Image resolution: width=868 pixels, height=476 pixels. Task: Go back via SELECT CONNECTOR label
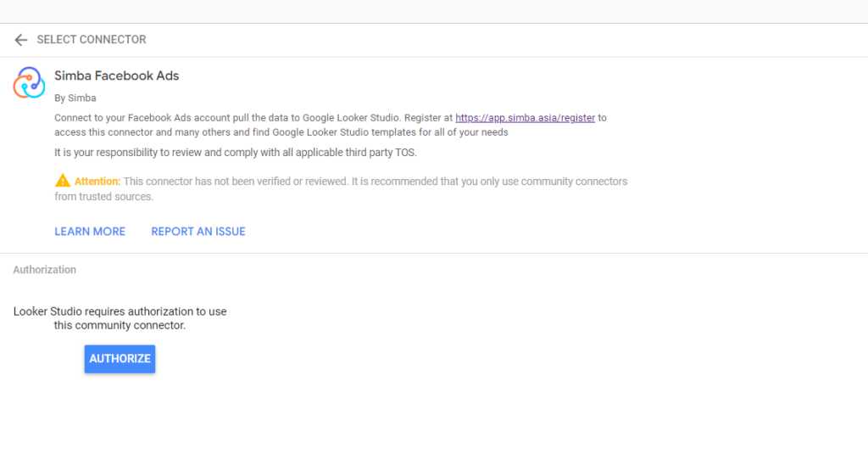92,40
